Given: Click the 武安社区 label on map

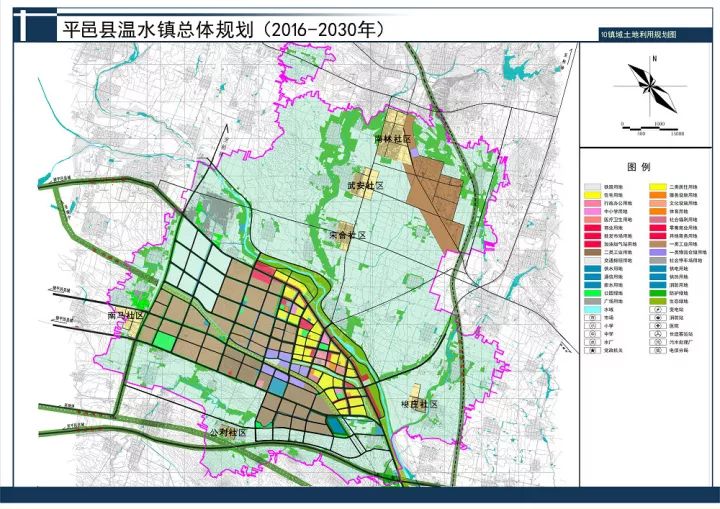Looking at the screenshot, I should pyautogui.click(x=359, y=185).
